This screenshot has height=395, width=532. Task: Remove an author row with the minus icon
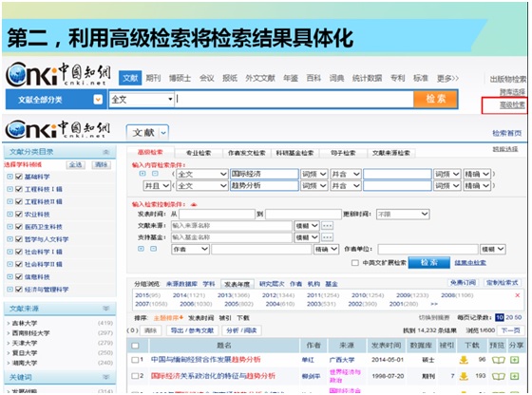pos(153,249)
